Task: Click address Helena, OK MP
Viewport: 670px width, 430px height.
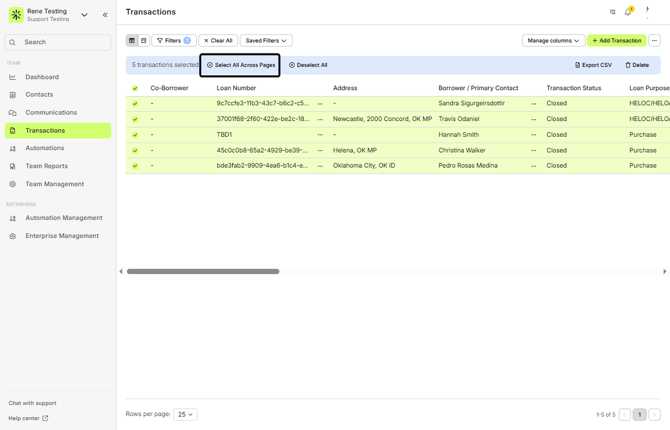Action: 355,150
